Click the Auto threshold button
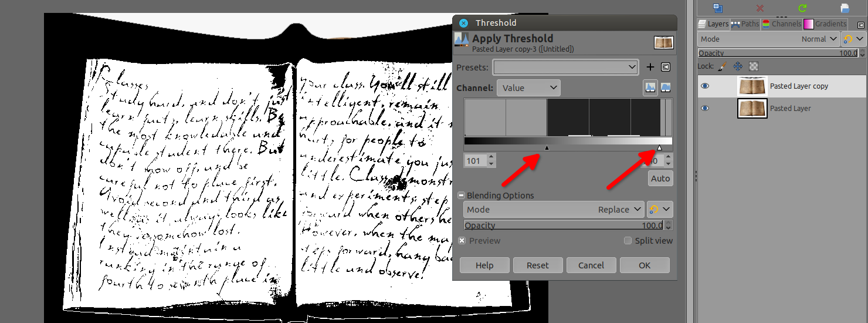 pos(660,179)
